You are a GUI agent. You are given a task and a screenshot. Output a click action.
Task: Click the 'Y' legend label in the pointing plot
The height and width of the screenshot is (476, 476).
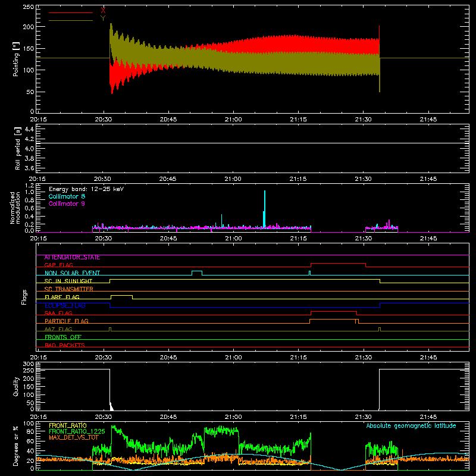[103, 18]
